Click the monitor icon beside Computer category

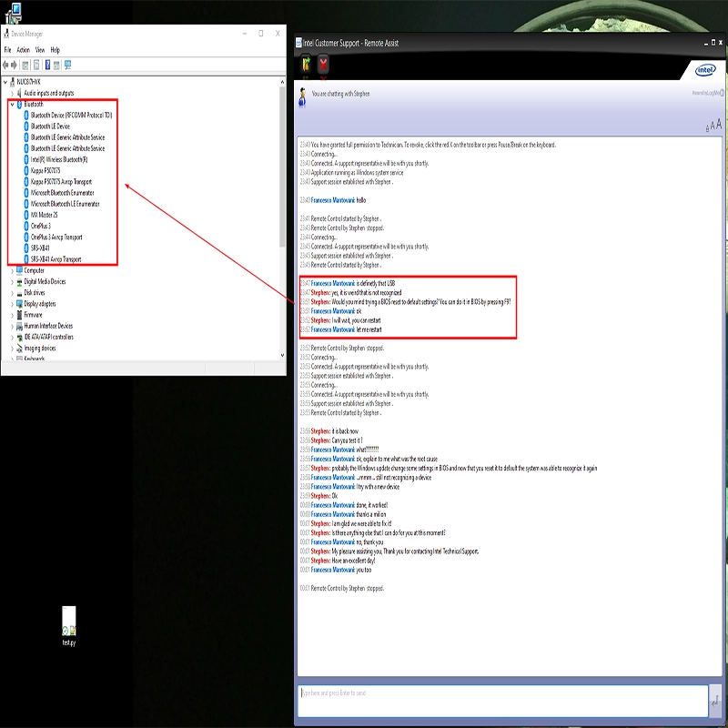tap(19, 270)
